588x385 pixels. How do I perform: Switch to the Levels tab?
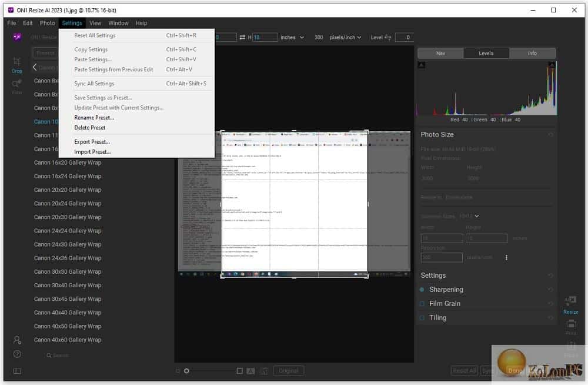[x=486, y=54]
